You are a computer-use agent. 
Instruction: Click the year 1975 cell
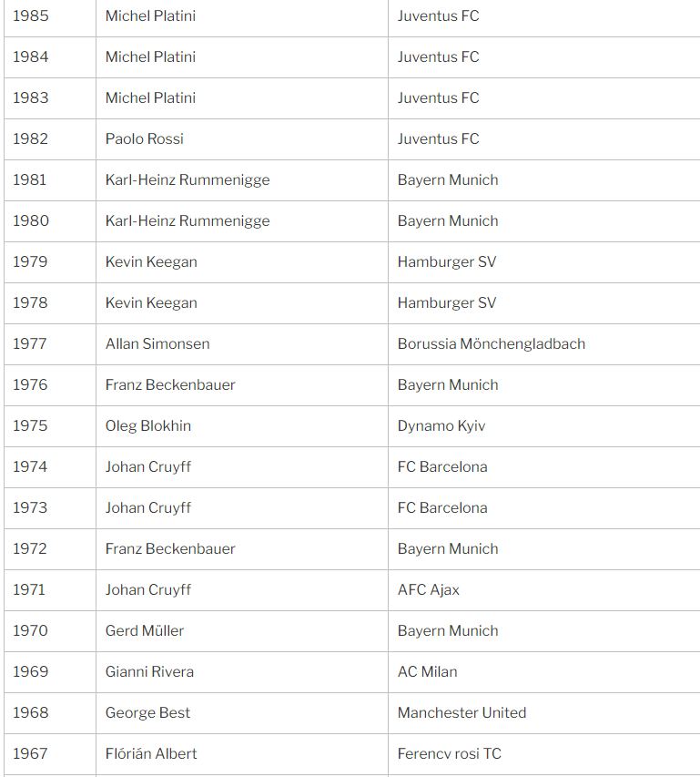coord(30,426)
